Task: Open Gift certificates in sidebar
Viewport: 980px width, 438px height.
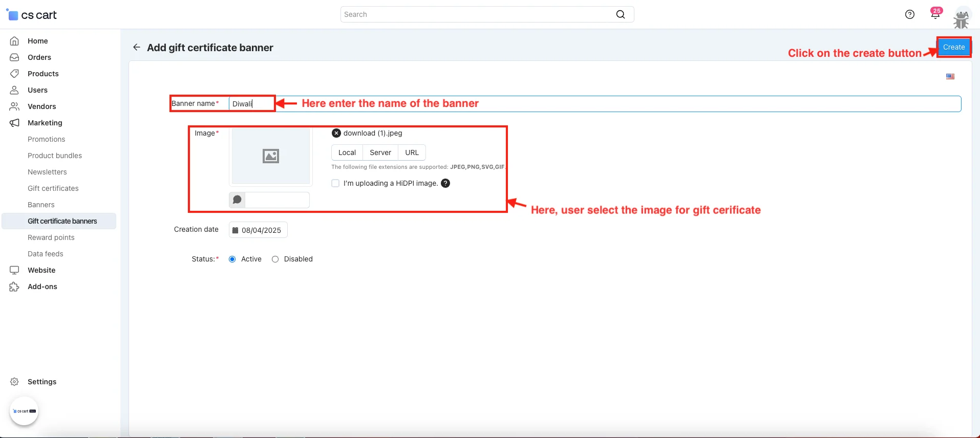Action: (x=53, y=188)
